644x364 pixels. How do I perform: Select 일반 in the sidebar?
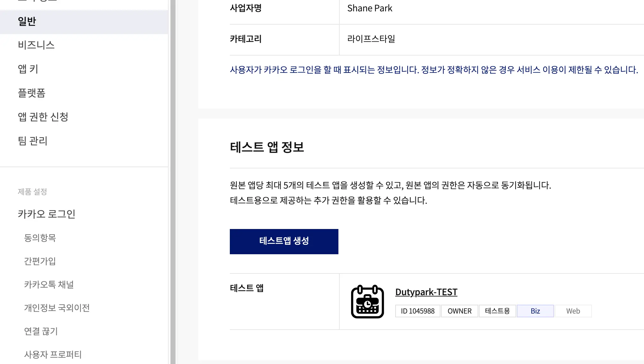(x=27, y=21)
